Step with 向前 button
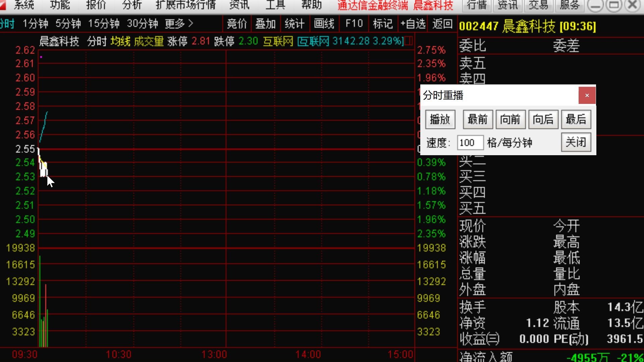 pos(510,119)
